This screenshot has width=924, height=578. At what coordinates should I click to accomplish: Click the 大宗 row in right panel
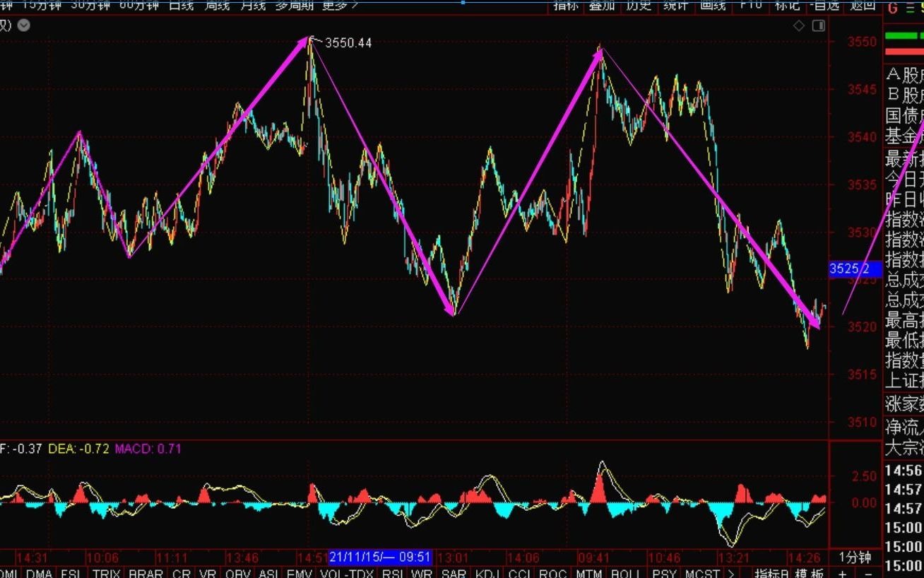(904, 448)
